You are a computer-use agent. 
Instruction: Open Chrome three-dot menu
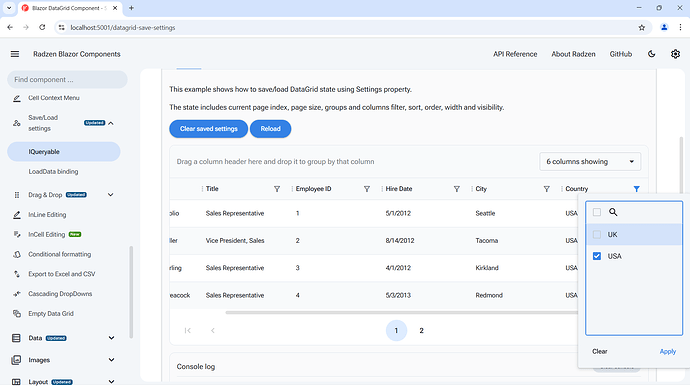pyautogui.click(x=680, y=27)
